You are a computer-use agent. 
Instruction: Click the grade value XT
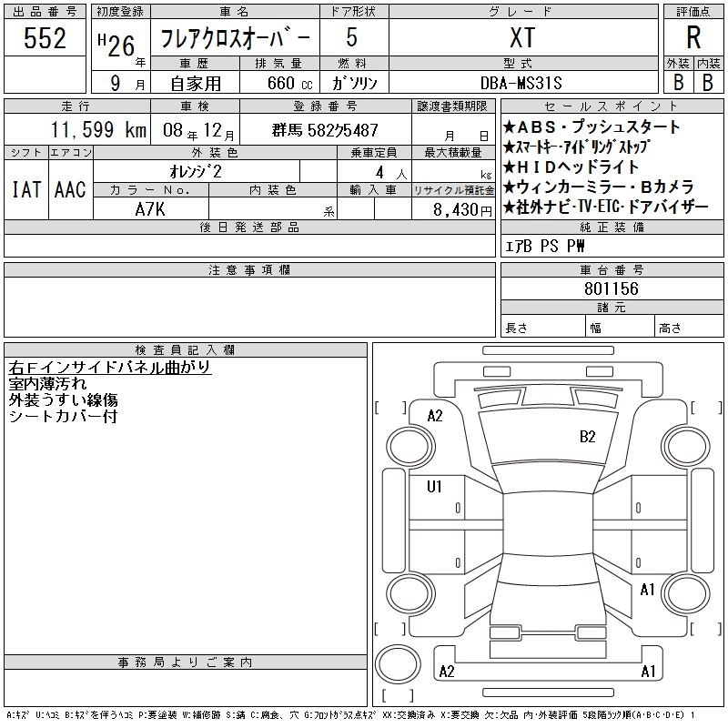[523, 38]
